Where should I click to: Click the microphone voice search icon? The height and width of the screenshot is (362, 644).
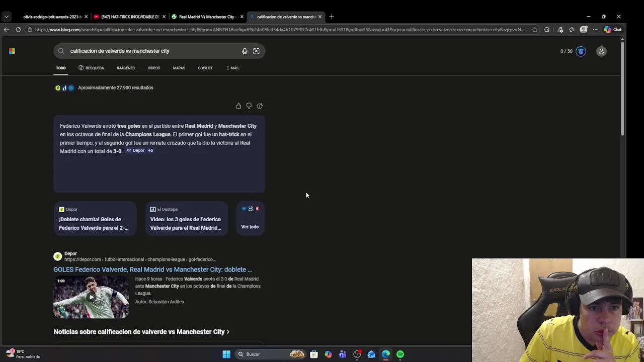click(x=245, y=51)
